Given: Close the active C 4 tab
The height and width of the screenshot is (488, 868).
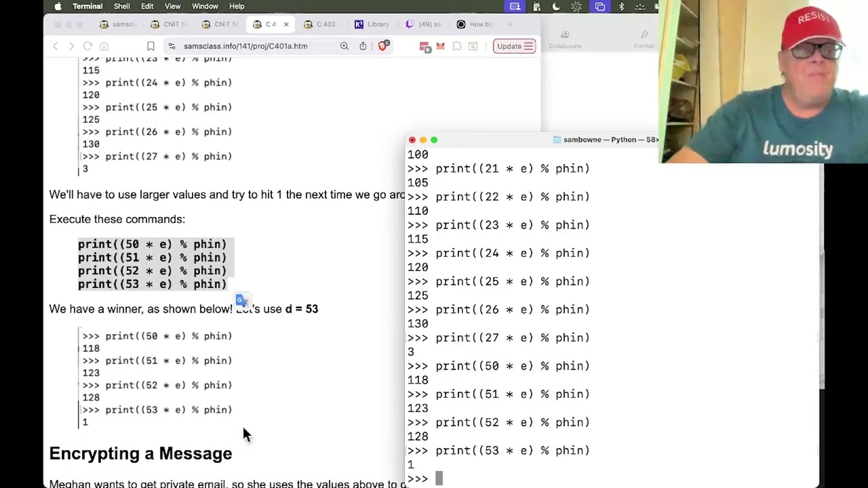Looking at the screenshot, I should tap(286, 24).
